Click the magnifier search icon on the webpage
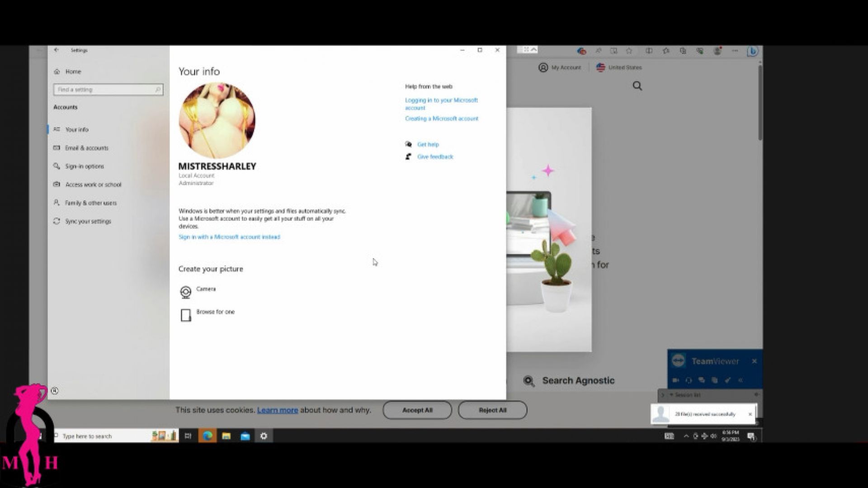This screenshot has height=488, width=868. pyautogui.click(x=637, y=86)
